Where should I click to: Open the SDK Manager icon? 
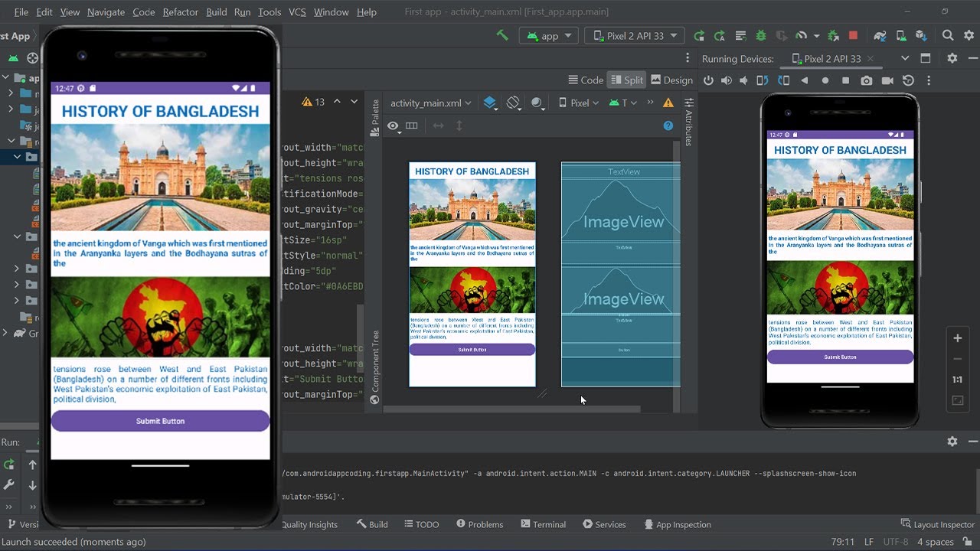(x=921, y=36)
